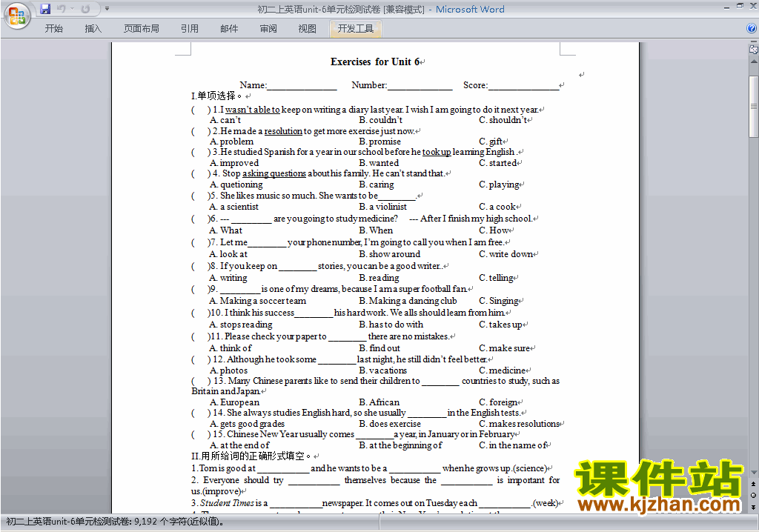759x532 pixels.
Task: Switch to the 页面布局 tab
Action: click(x=142, y=29)
